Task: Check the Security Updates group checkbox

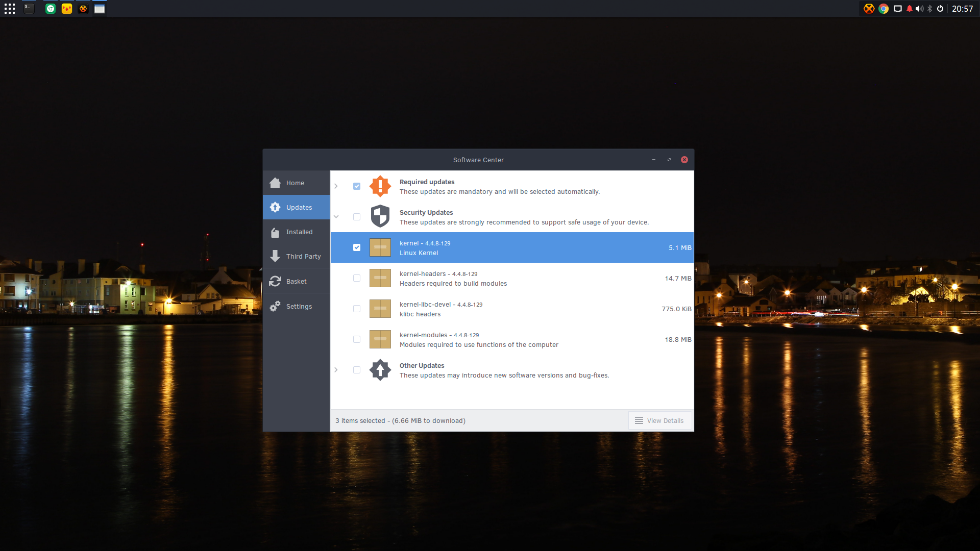Action: click(x=357, y=217)
